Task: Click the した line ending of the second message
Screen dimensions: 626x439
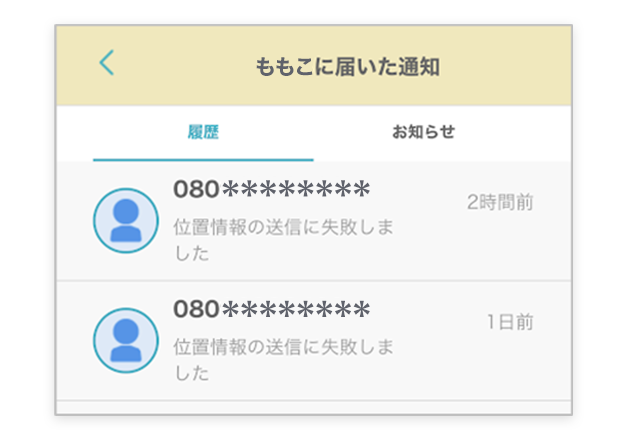Action: pos(191,374)
